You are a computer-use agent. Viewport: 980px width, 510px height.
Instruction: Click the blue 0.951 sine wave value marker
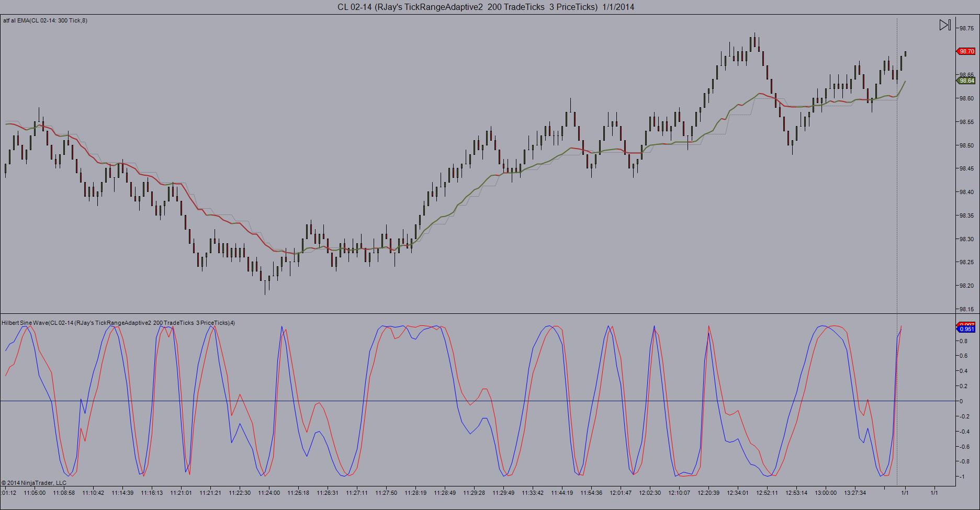[966, 329]
